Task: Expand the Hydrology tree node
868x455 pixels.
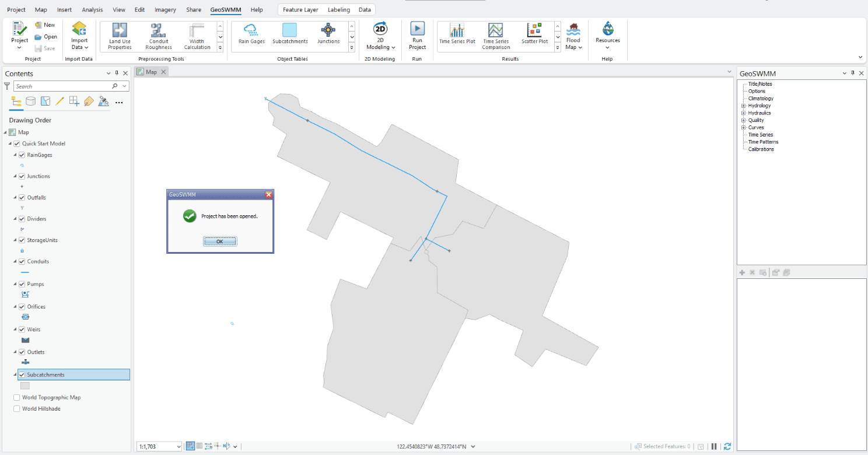Action: point(742,106)
